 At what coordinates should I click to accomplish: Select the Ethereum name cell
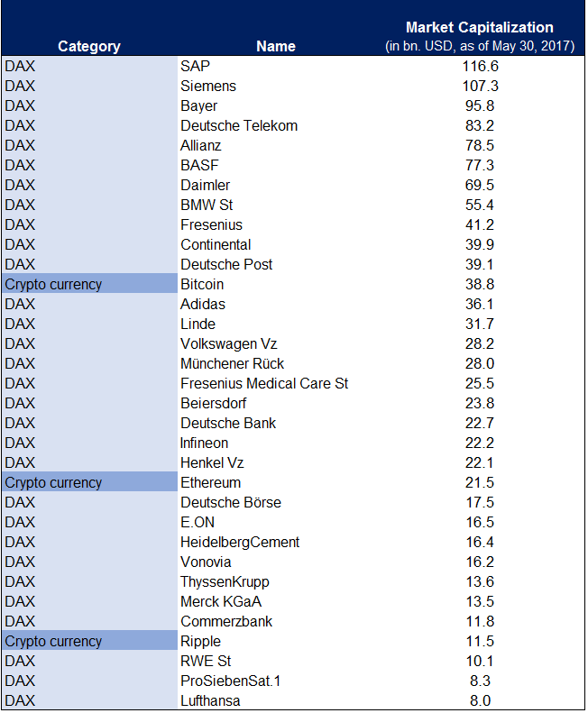(211, 483)
